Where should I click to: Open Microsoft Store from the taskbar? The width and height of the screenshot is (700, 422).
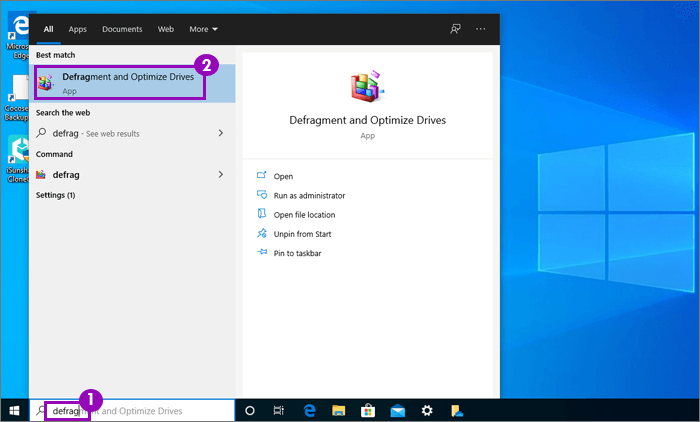point(368,410)
